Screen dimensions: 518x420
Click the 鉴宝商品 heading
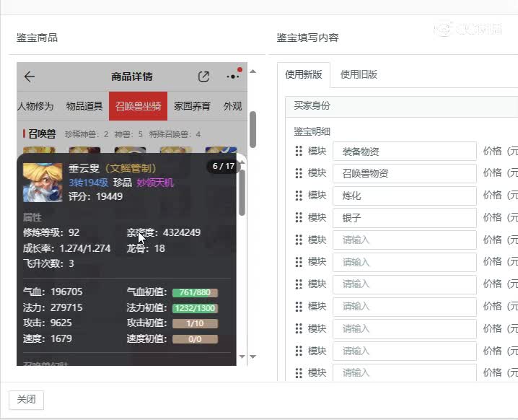click(37, 38)
